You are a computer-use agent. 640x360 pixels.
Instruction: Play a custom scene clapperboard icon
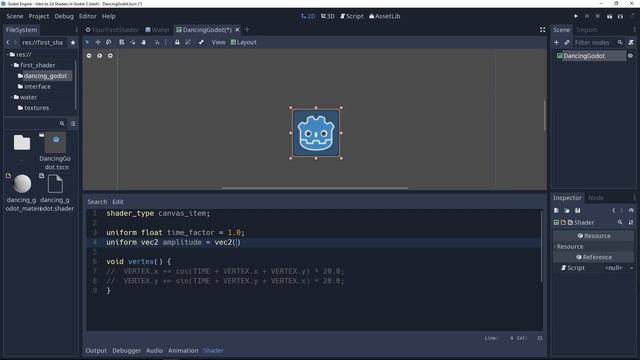click(620, 16)
